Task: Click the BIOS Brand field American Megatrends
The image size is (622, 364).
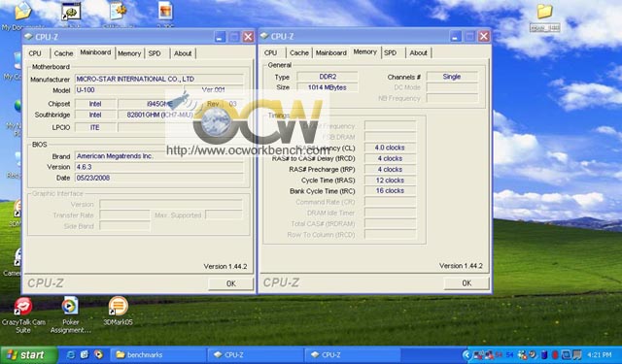Action: click(159, 156)
